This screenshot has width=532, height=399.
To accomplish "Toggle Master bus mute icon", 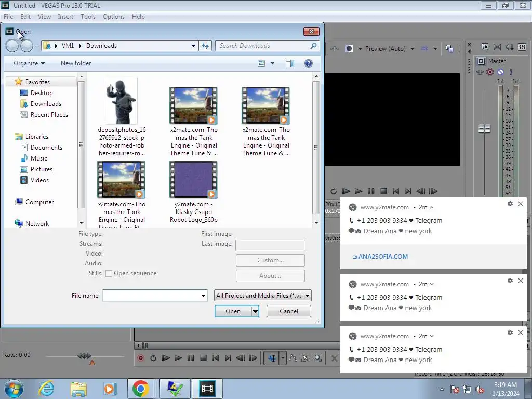I will pyautogui.click(x=500, y=72).
